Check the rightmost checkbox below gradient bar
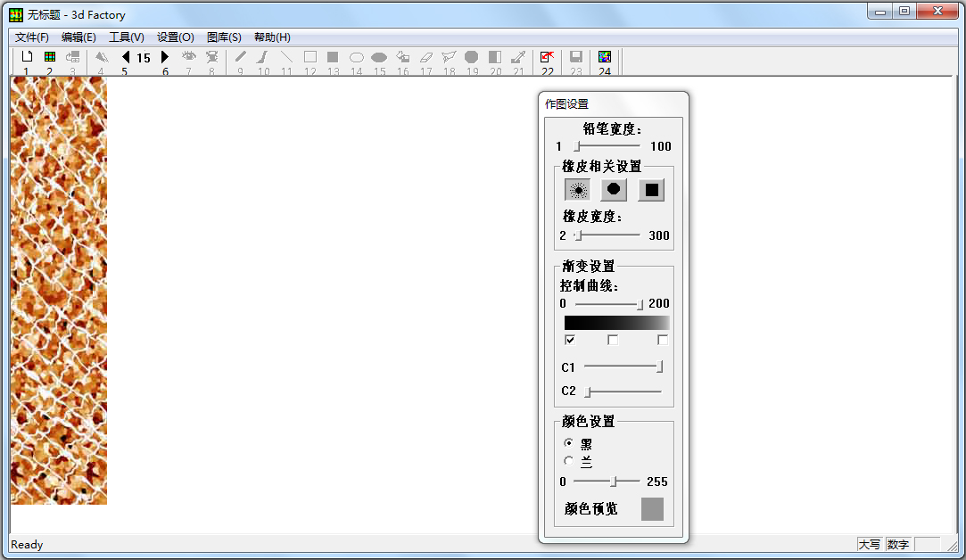 (x=662, y=340)
